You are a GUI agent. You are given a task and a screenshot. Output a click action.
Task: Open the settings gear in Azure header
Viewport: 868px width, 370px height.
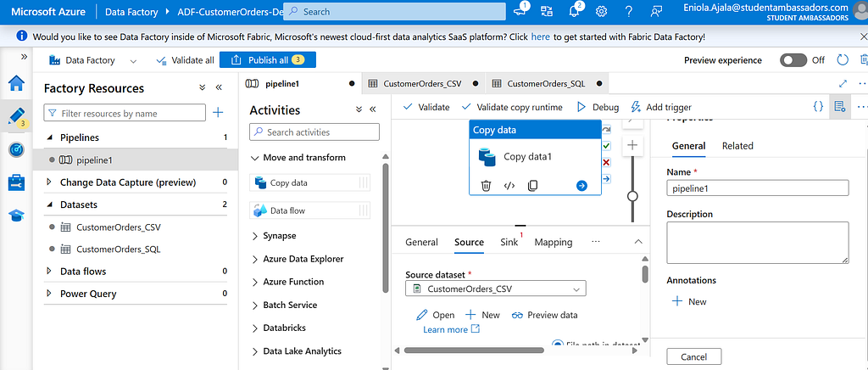[x=601, y=12]
